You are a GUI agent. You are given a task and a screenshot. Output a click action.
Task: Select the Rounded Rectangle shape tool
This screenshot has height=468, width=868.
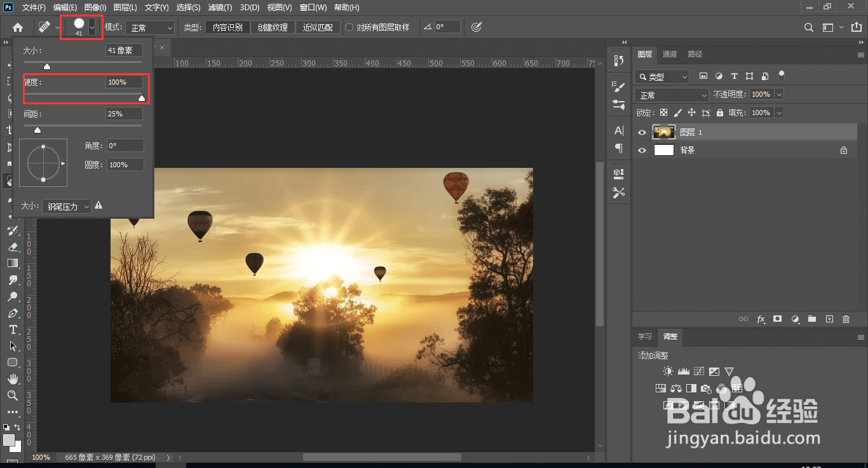(x=13, y=362)
